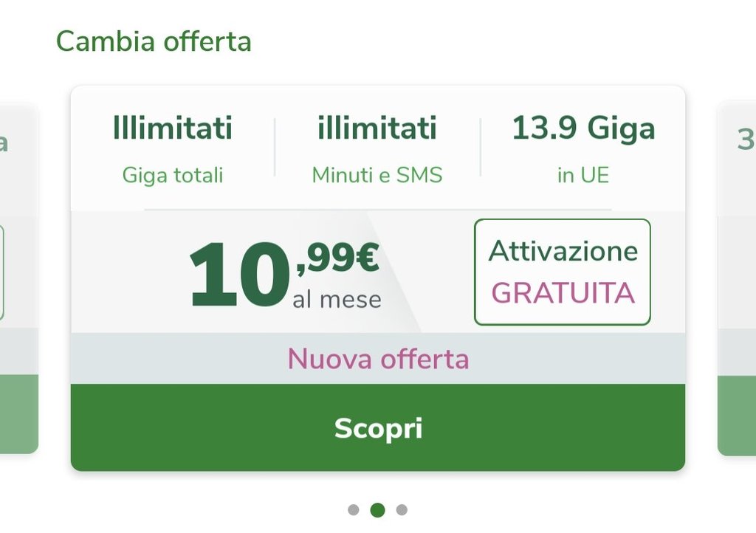Click the 'al mese' text
The height and width of the screenshot is (533, 756).
coord(337,300)
